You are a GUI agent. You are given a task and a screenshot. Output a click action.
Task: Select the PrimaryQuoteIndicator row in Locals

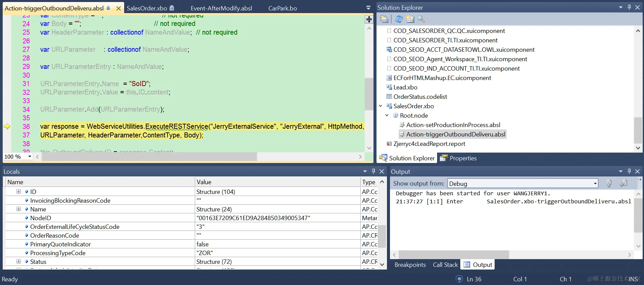pos(191,244)
